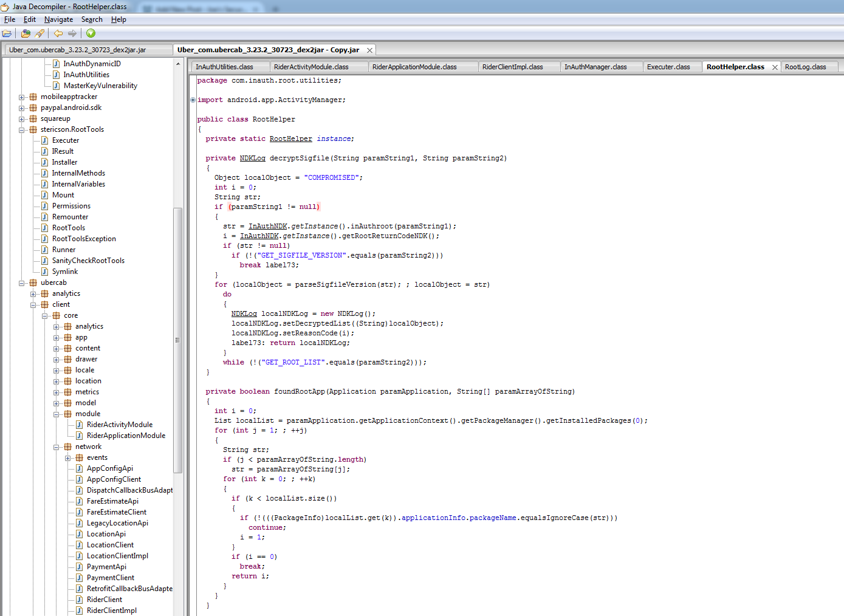The height and width of the screenshot is (616, 844).
Task: Expand the analytics package under ubercab
Action: click(33, 294)
